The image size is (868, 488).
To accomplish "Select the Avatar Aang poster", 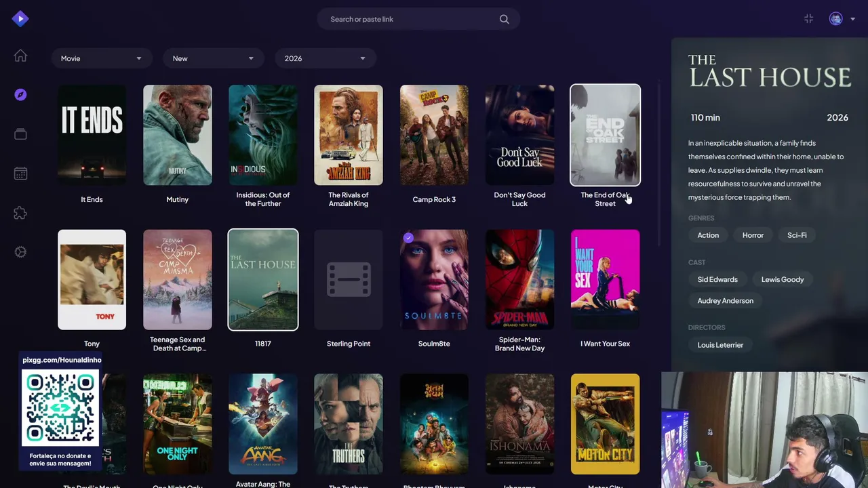I will (263, 424).
